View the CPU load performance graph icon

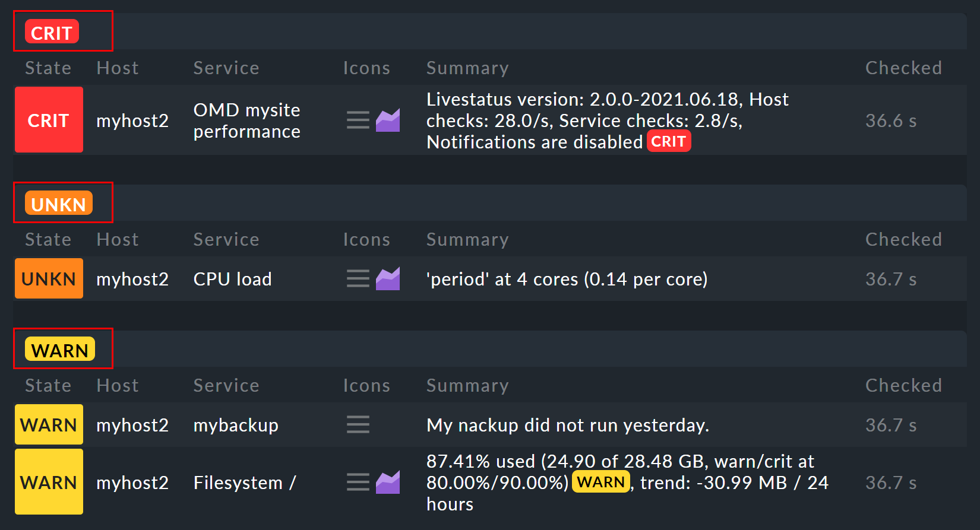(x=388, y=279)
